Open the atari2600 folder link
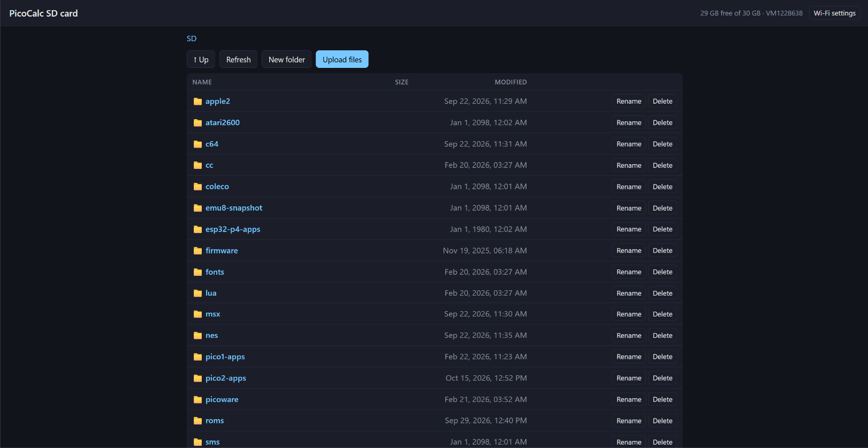This screenshot has height=448, width=868. 223,122
